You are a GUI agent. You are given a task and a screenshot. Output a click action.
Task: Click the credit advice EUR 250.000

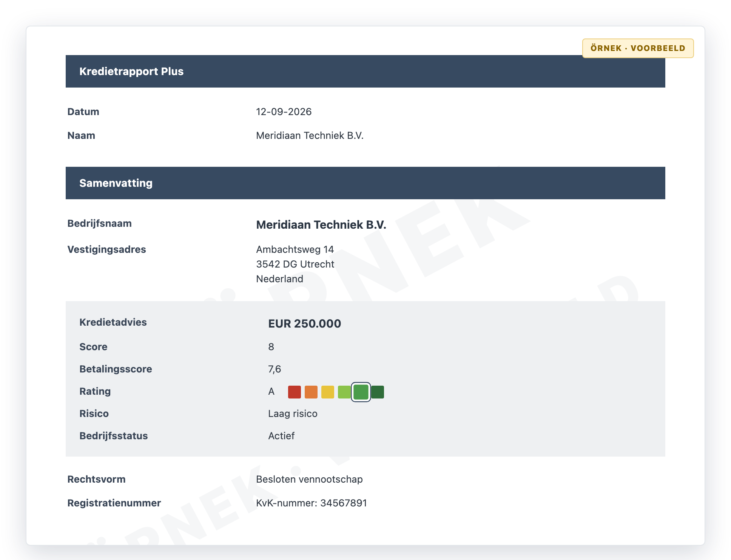304,323
